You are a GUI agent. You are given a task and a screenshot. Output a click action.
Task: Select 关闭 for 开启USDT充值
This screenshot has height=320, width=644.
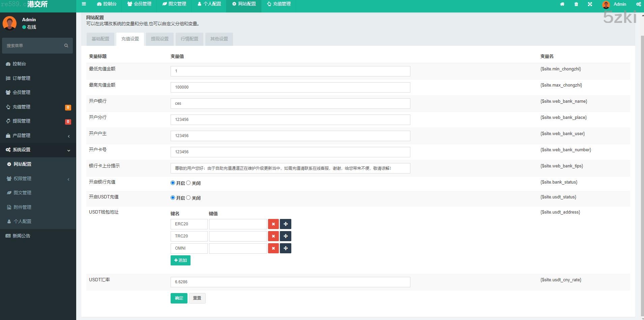coord(188,198)
